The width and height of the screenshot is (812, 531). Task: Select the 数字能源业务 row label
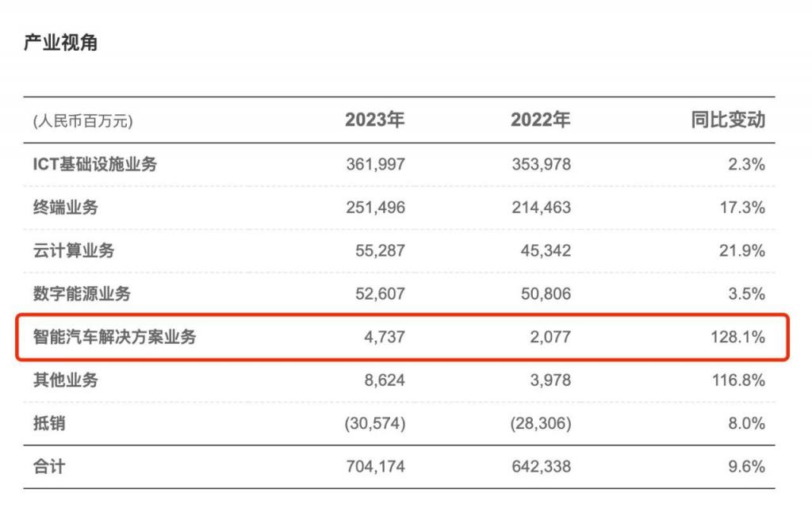coord(82,294)
